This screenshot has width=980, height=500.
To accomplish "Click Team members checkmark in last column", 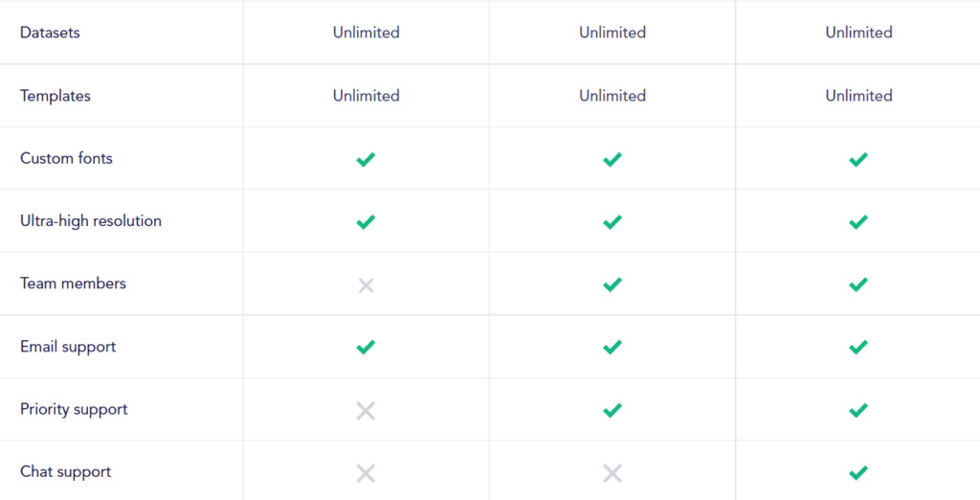I will pyautogui.click(x=858, y=284).
